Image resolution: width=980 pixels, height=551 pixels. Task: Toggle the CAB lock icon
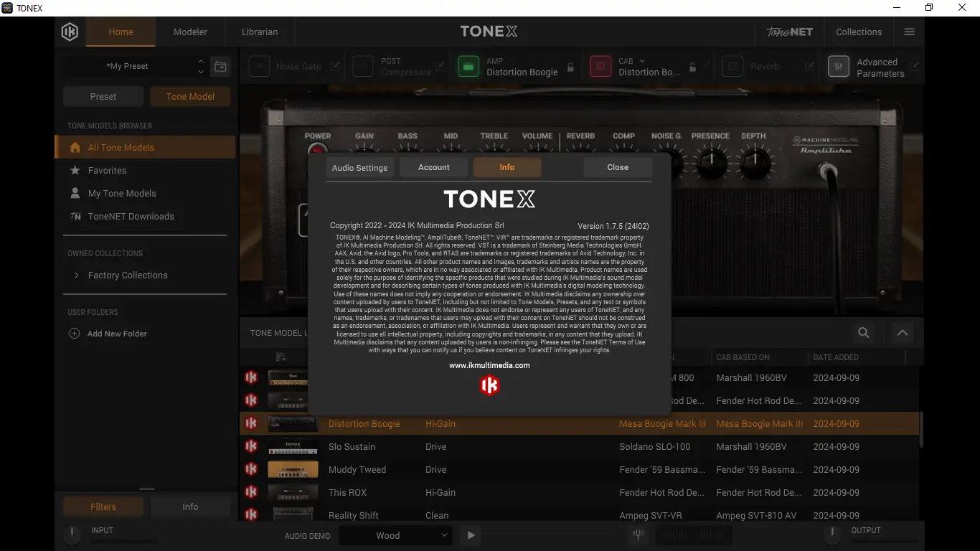(692, 67)
